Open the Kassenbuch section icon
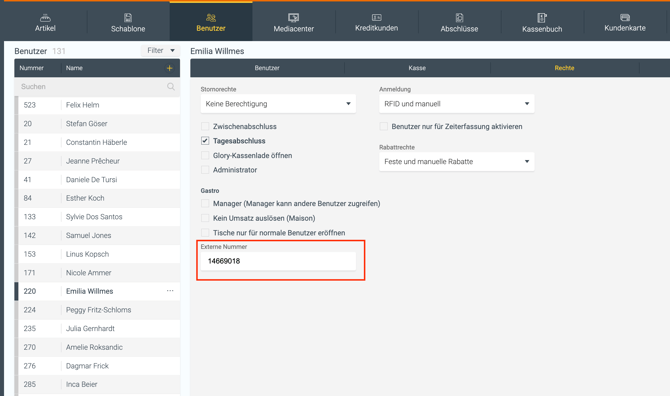The image size is (670, 396). point(542,18)
